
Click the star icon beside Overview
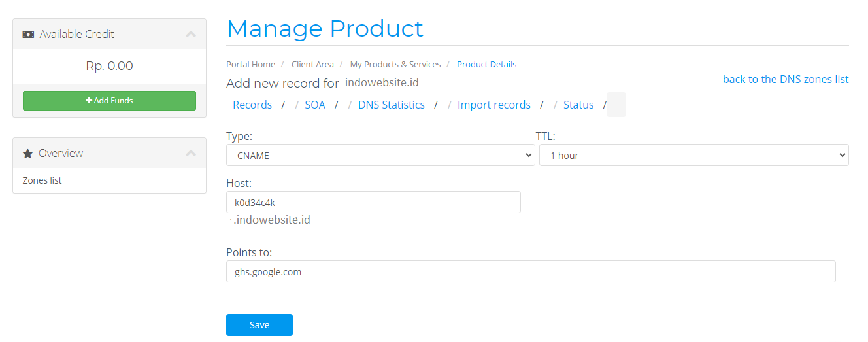(x=27, y=153)
